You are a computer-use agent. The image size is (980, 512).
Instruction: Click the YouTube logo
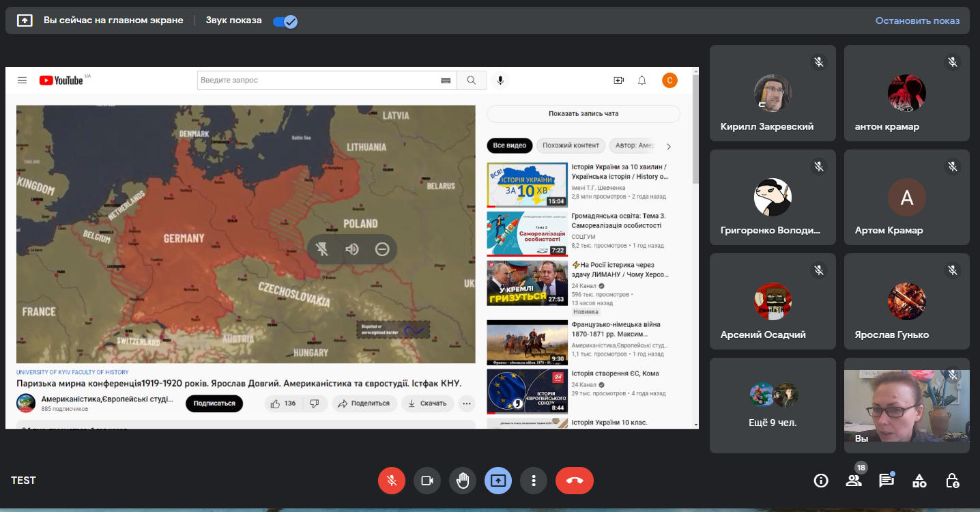coord(61,81)
